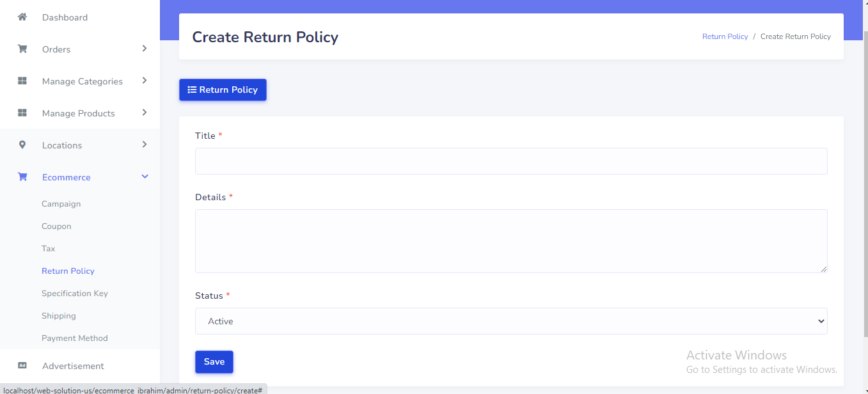
Task: Focus the Title input field
Action: [x=510, y=161]
